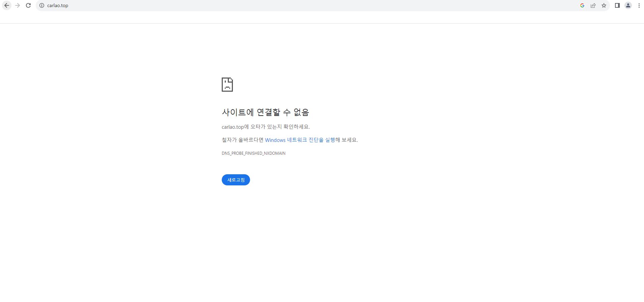Click the sad page error icon

(x=227, y=85)
